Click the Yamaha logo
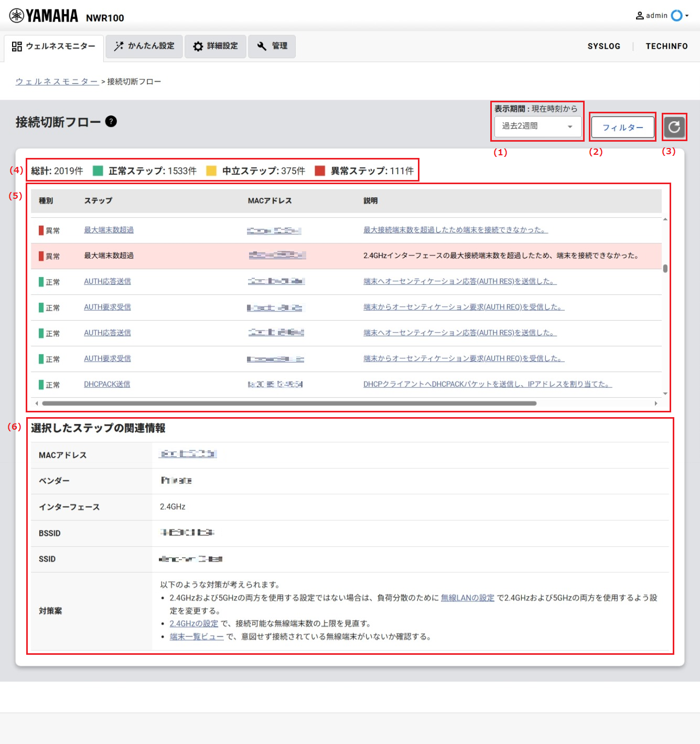Viewport: 700px width, 744px height. 44,16
